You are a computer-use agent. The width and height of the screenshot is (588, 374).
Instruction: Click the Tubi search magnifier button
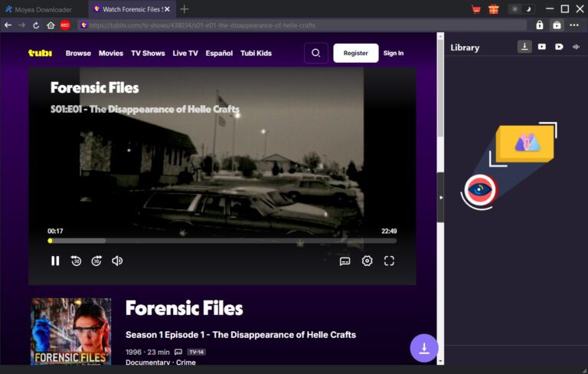(x=315, y=53)
